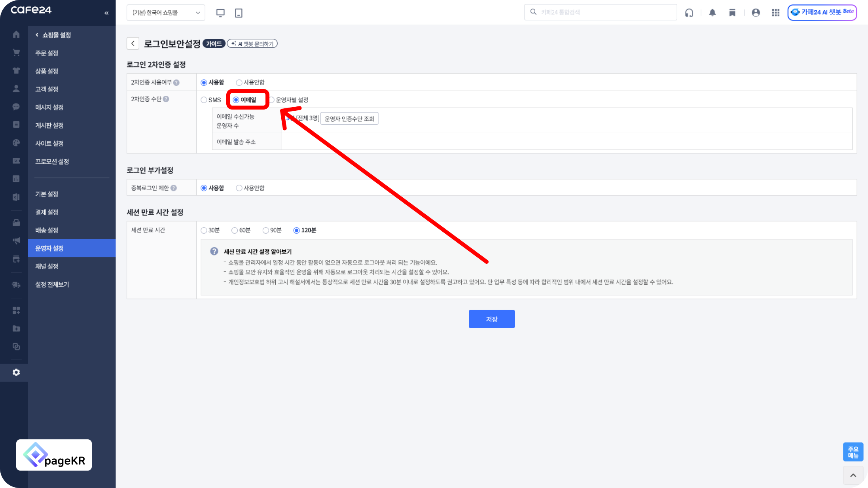
Task: Click 운영자 인증수단 조회 button
Action: coord(349,119)
